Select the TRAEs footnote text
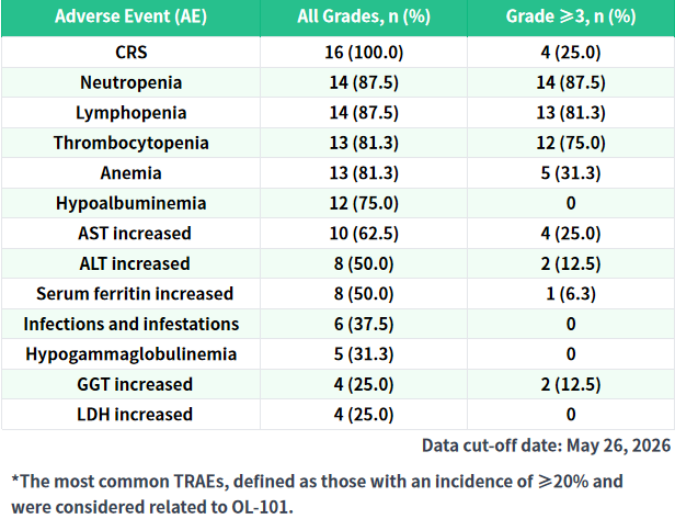Viewport: 675px width, 519px height. (x=317, y=494)
